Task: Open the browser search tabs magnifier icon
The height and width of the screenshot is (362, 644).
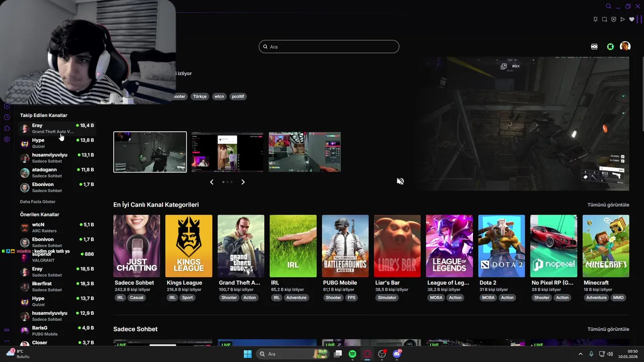Action: pyautogui.click(x=608, y=7)
